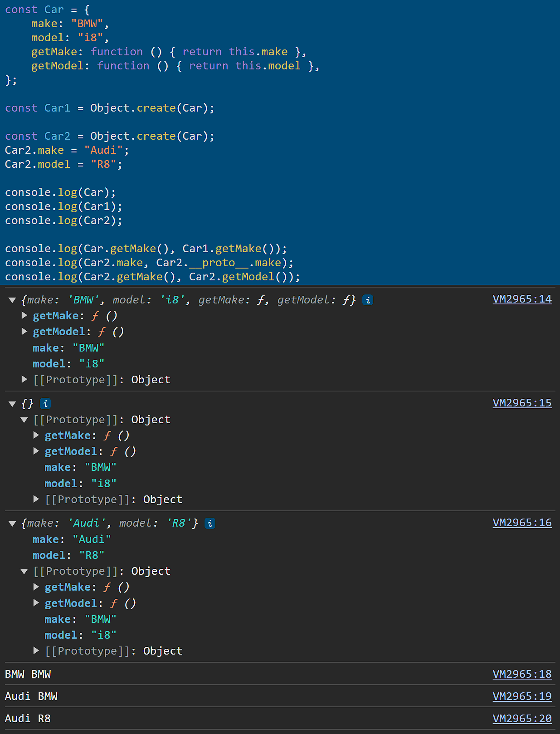Select the model: "R8" property row
This screenshot has height=734, width=560.
(68, 555)
